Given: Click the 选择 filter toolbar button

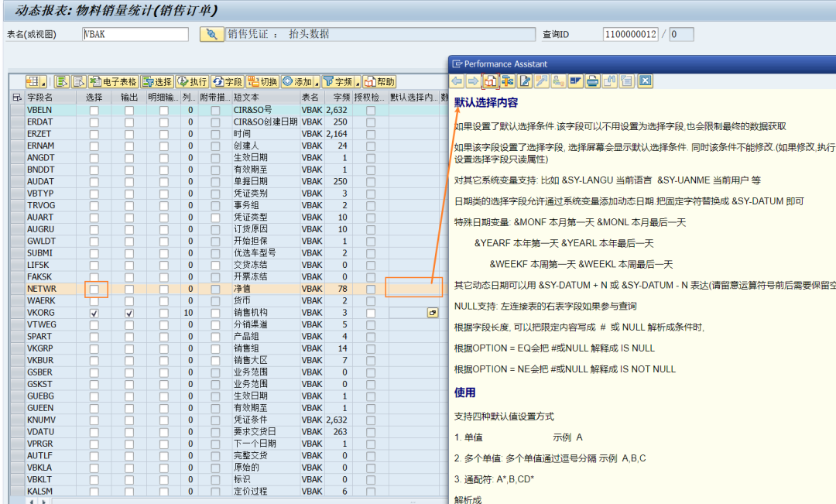Looking at the screenshot, I should (x=157, y=81).
